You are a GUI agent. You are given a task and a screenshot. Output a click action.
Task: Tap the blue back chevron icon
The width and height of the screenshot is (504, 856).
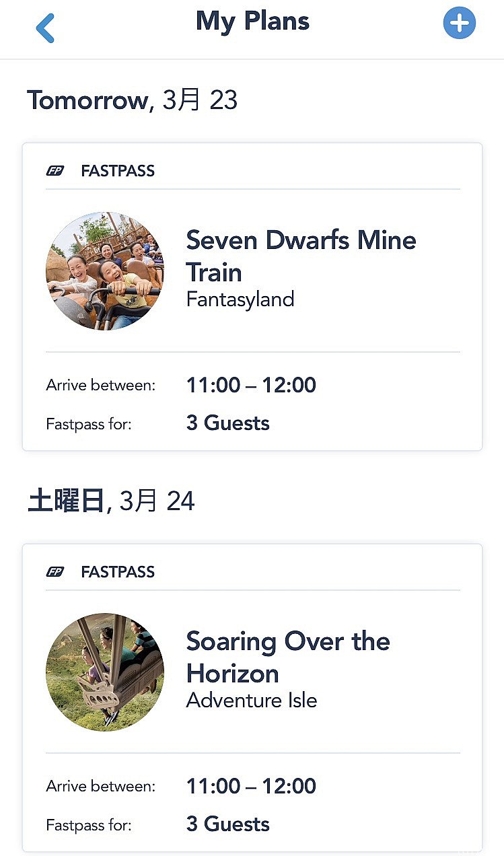[45, 28]
